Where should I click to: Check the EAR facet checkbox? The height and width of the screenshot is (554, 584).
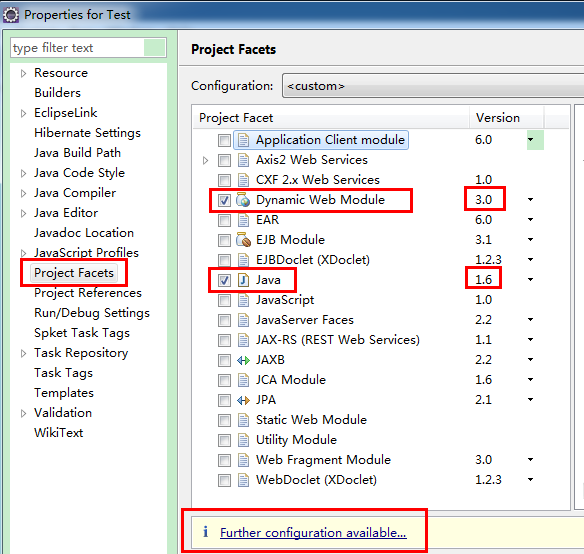pyautogui.click(x=224, y=221)
